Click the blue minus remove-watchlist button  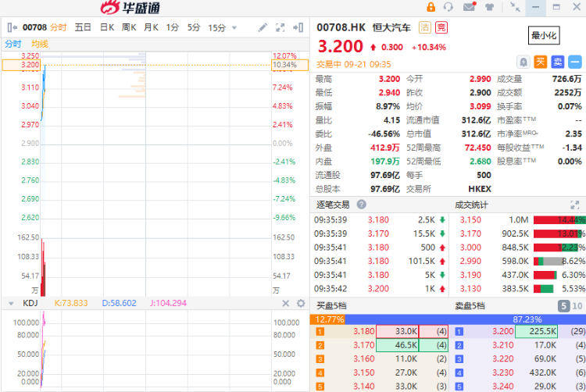tap(575, 62)
